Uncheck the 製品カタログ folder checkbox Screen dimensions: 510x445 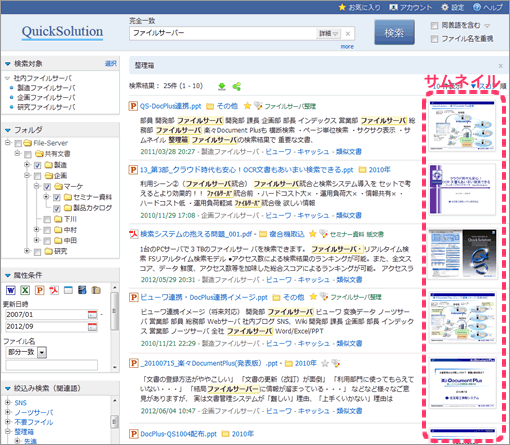(x=57, y=208)
